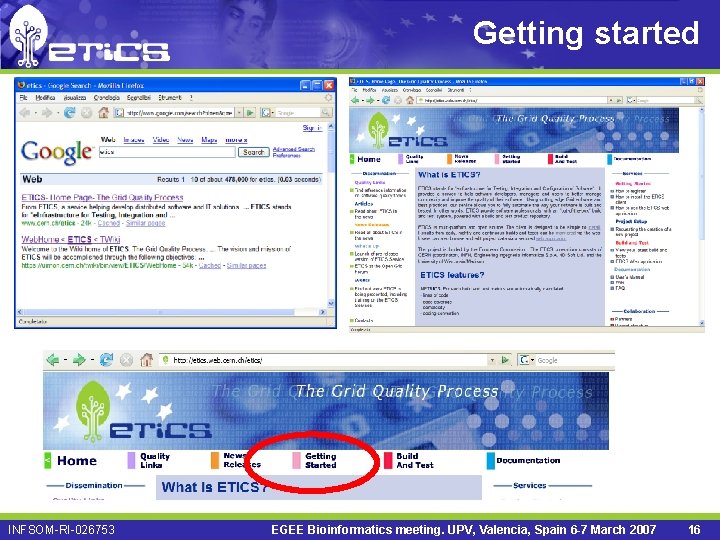Click search magnifier in Google Search window toolbar
This screenshot has height=540, width=720.
click(326, 112)
